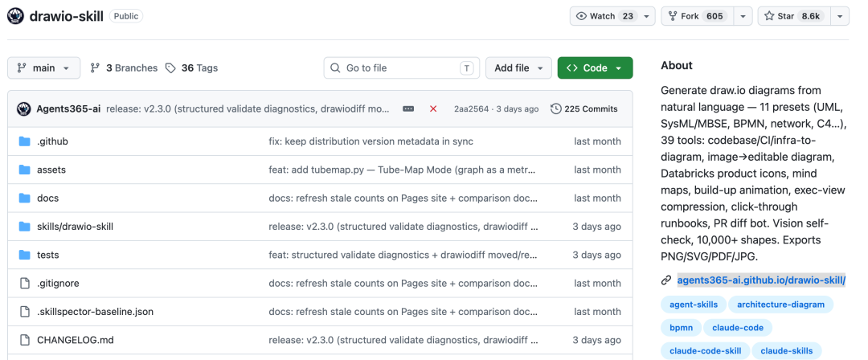The image size is (868, 360).
Task: Open the Add file dropdown
Action: (x=518, y=68)
